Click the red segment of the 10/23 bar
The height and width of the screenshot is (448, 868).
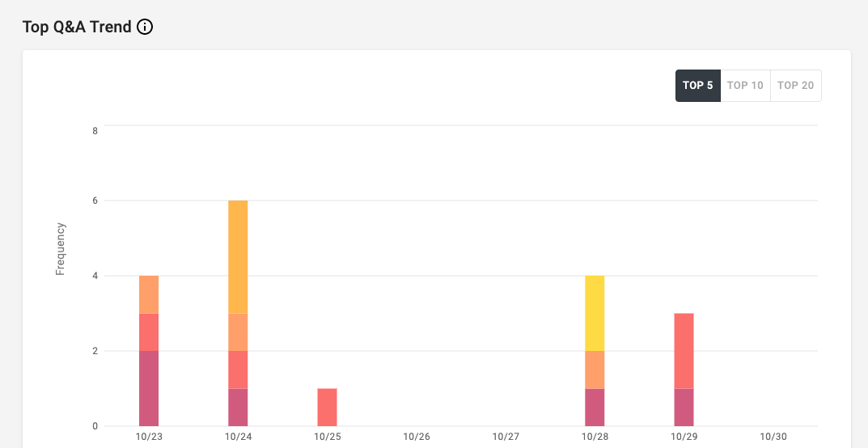click(149, 332)
